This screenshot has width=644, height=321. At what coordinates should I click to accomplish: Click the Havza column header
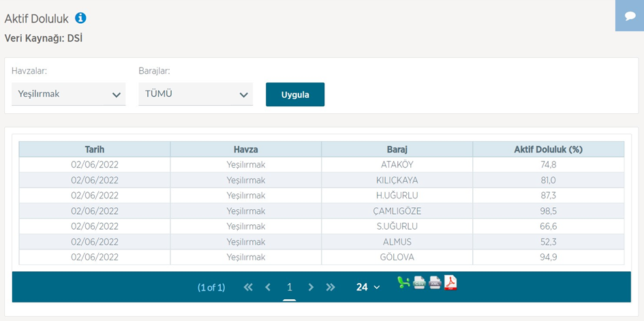tap(245, 149)
